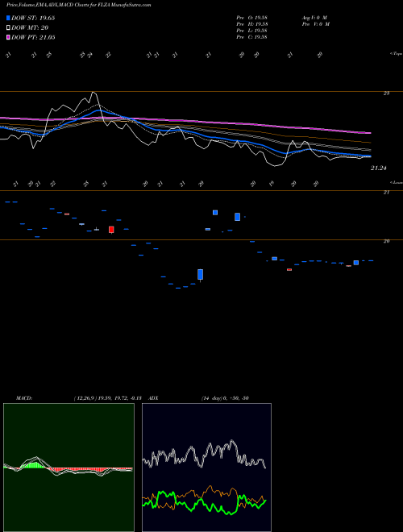
Task: Click the tall blue candlestick at the price bottom
Action: click(x=201, y=275)
